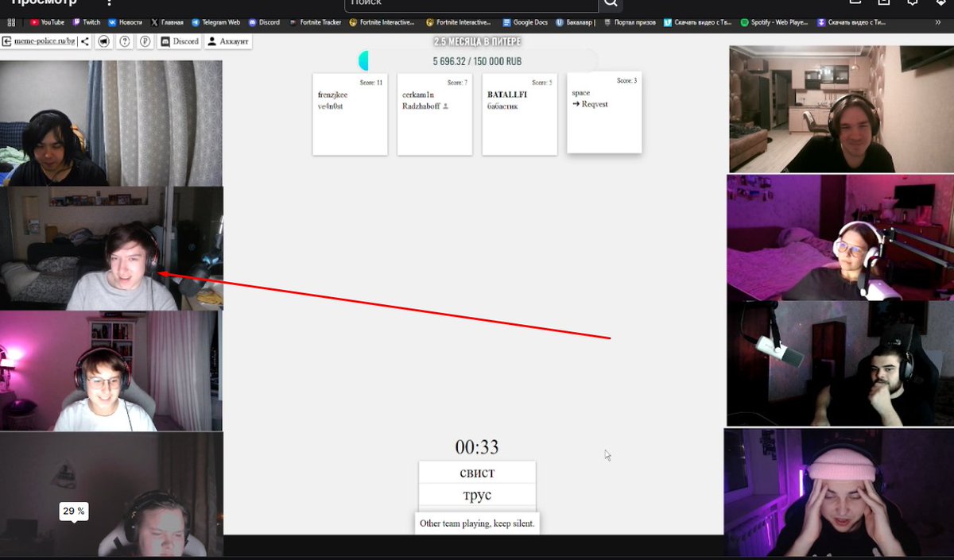The height and width of the screenshot is (560, 954).
Task: Click the Score: 3 label
Action: click(x=626, y=81)
